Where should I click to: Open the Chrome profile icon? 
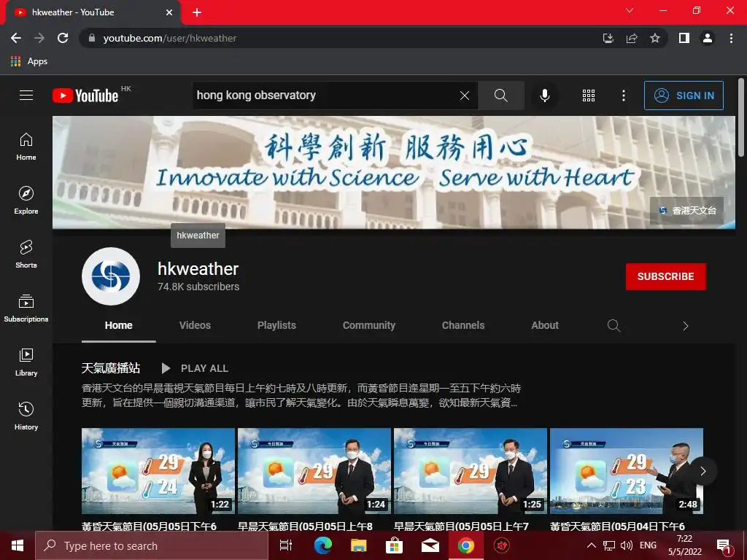tap(708, 38)
